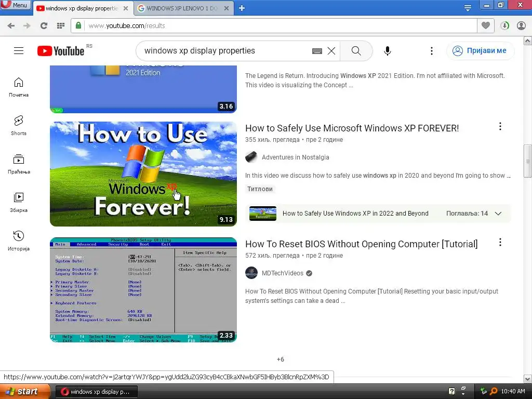Click the Титлови subtitles badge
This screenshot has height=399, width=532.
tap(260, 189)
